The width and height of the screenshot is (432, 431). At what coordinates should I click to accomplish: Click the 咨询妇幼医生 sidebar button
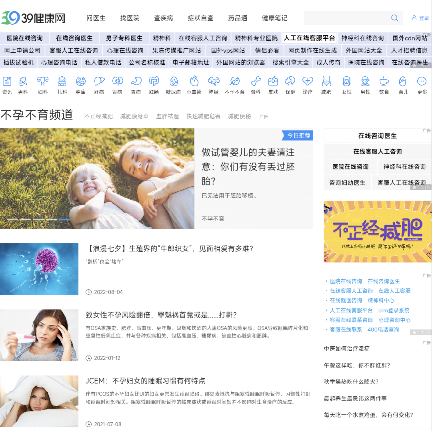click(x=347, y=182)
